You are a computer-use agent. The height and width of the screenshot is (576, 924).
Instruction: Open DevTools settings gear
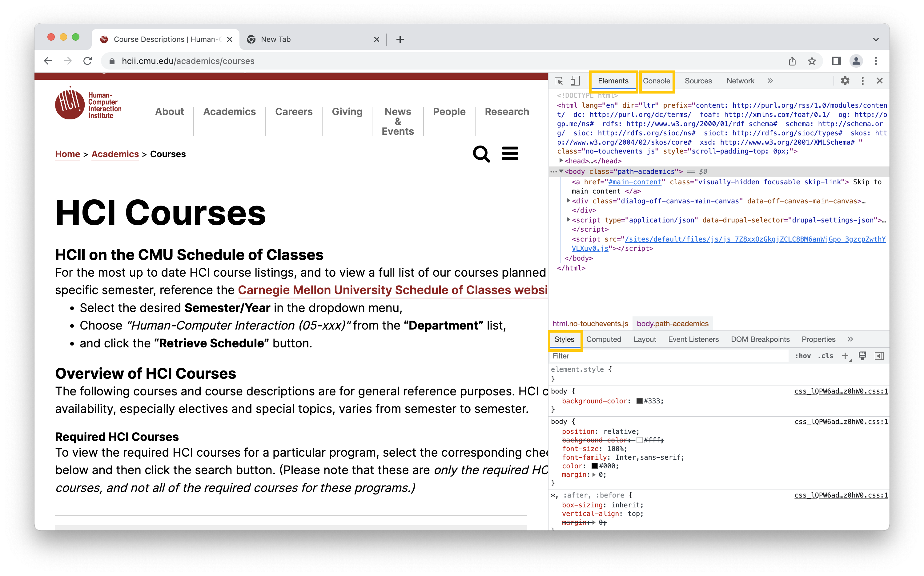[845, 81]
